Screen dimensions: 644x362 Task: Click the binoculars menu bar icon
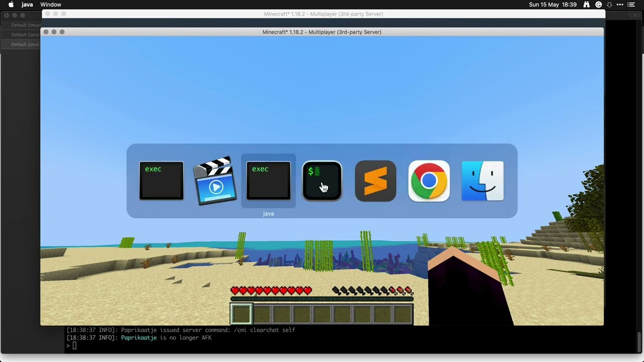coord(587,5)
